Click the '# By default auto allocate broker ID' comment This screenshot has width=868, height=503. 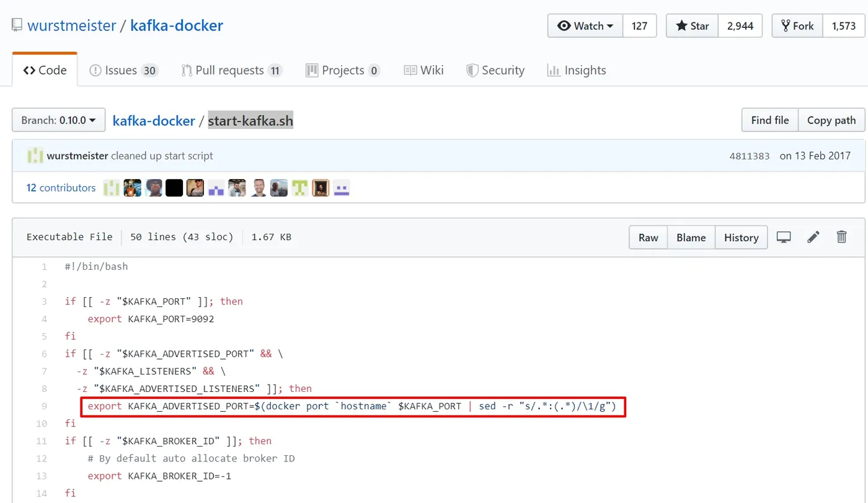[191, 458]
